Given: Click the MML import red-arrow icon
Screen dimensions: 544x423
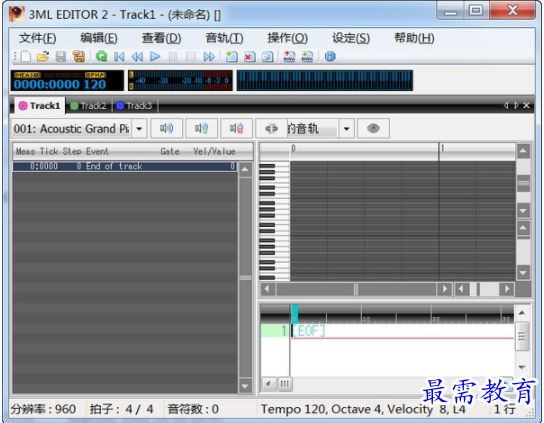Looking at the screenshot, I should (289, 56).
